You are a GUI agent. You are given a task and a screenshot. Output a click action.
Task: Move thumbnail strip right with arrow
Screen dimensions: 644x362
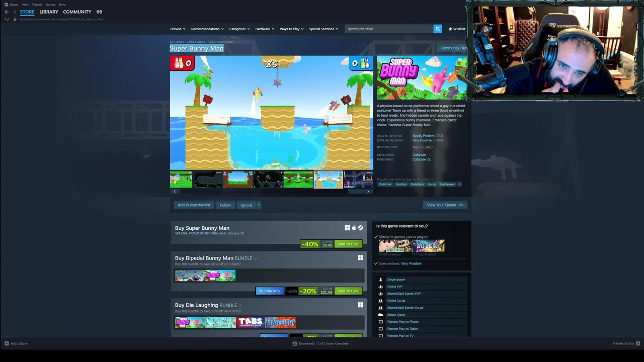pyautogui.click(x=368, y=192)
